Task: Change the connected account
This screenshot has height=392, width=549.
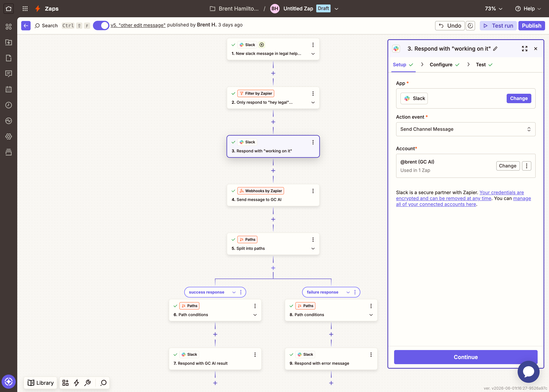Action: click(508, 166)
